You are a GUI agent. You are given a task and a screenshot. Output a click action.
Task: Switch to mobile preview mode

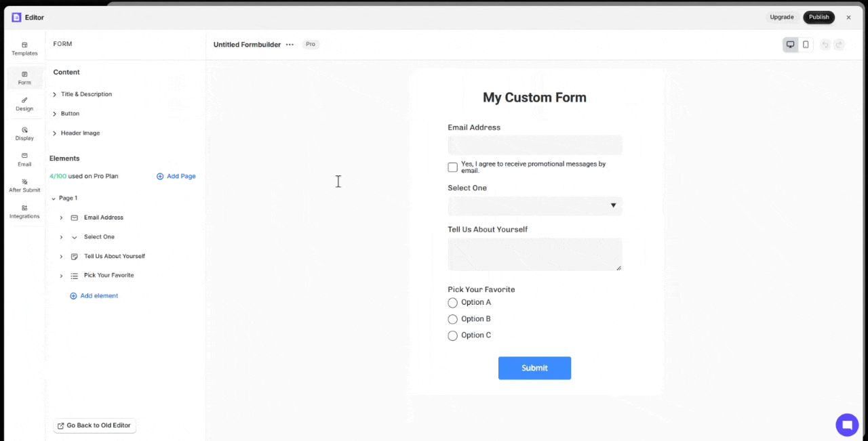pyautogui.click(x=806, y=45)
